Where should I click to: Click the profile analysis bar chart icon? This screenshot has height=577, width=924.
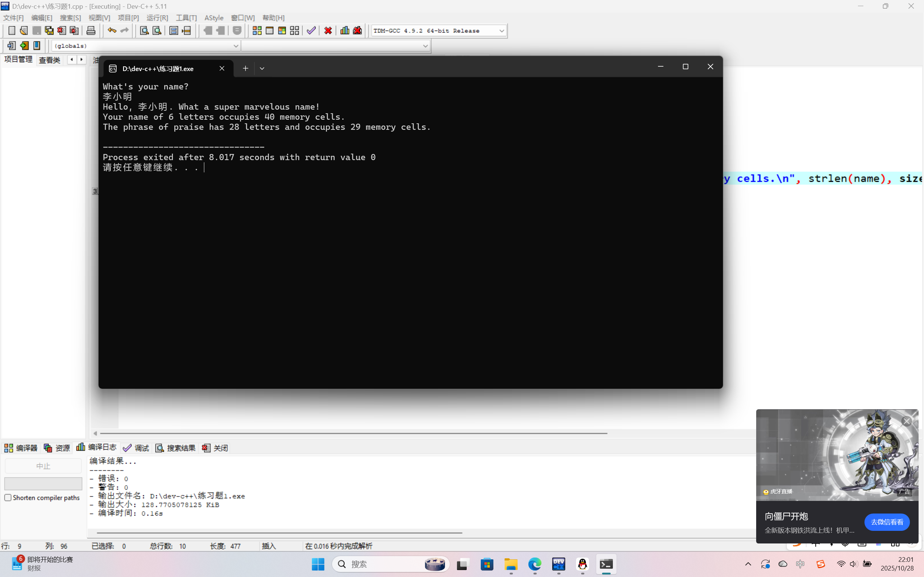pyautogui.click(x=344, y=31)
